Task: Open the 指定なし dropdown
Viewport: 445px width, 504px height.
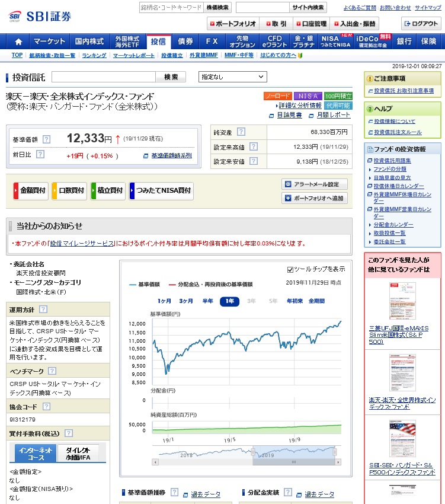Action: [233, 77]
